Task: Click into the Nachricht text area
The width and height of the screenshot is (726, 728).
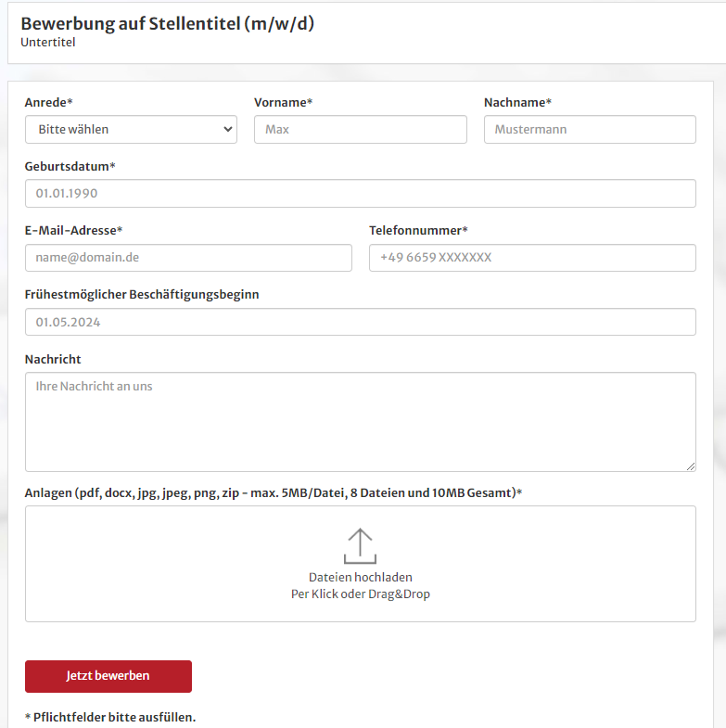Action: [x=360, y=422]
